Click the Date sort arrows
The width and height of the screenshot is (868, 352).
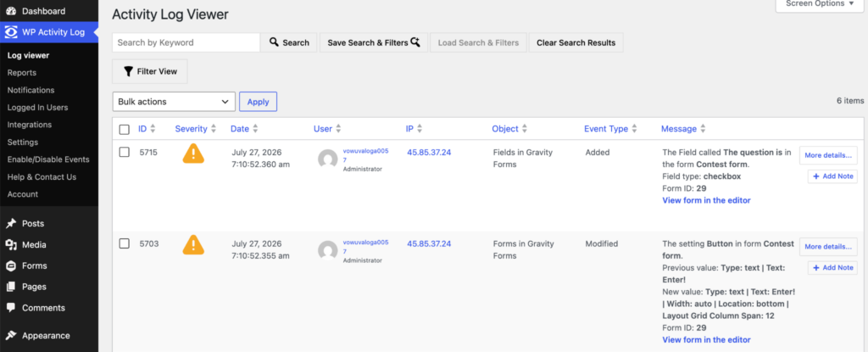(255, 129)
